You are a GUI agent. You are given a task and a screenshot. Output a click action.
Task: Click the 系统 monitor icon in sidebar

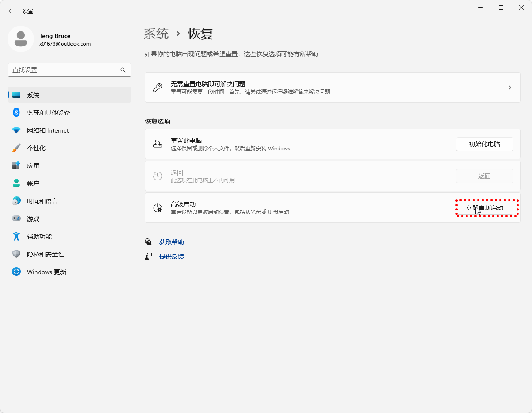16,95
